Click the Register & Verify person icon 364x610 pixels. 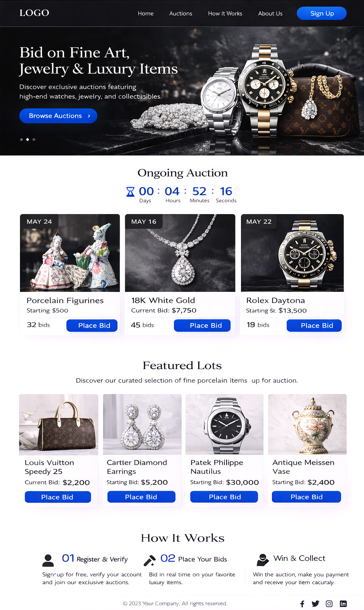(48, 560)
